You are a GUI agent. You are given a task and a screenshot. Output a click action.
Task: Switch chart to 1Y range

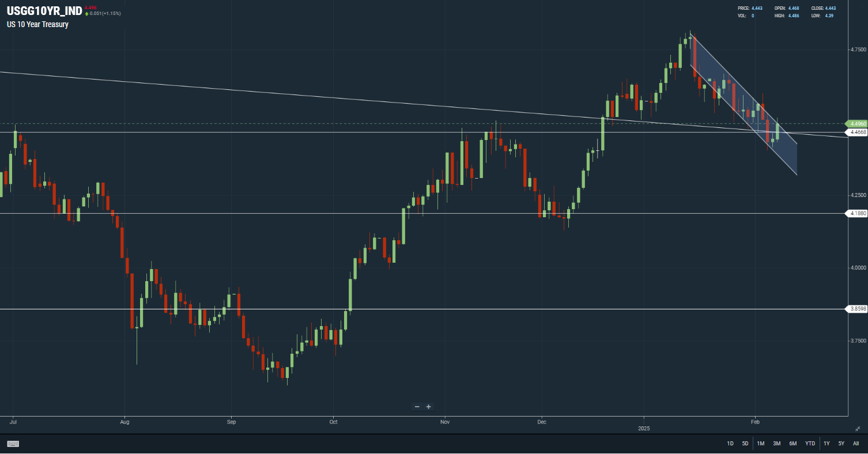coord(827,444)
